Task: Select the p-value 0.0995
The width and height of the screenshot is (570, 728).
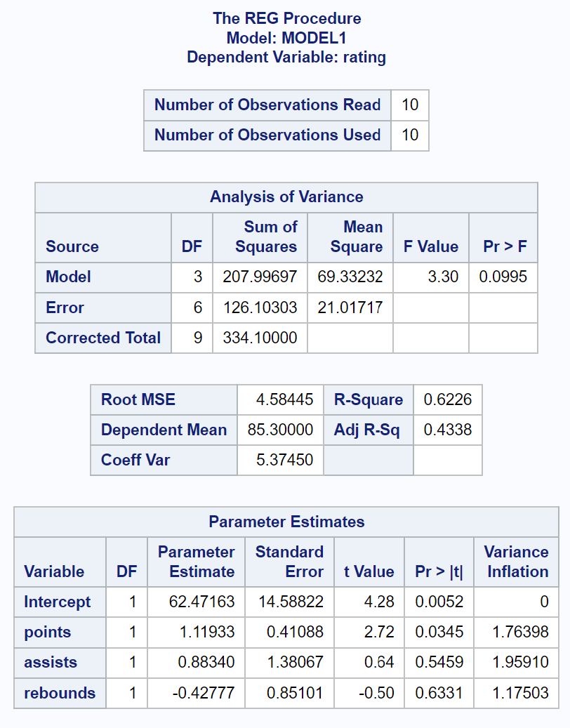Action: click(x=503, y=277)
